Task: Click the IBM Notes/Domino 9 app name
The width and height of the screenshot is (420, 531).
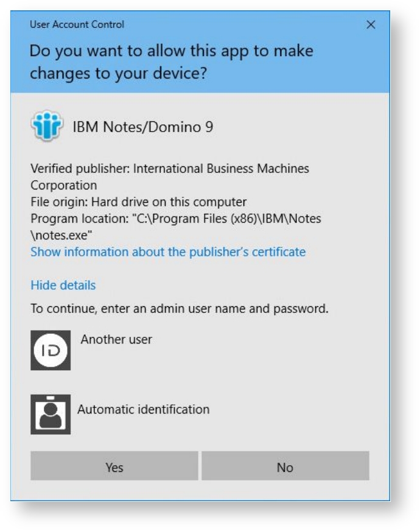Action: (x=143, y=127)
